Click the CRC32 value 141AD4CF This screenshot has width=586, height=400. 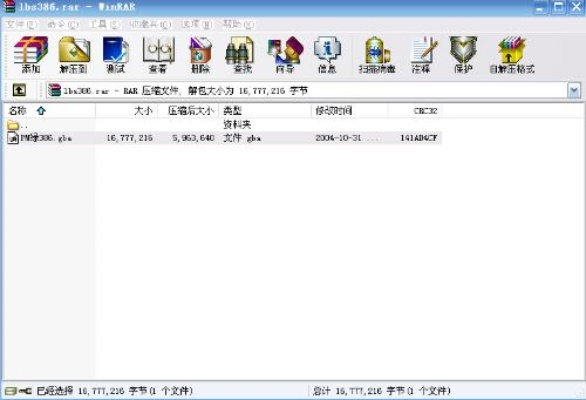(419, 138)
